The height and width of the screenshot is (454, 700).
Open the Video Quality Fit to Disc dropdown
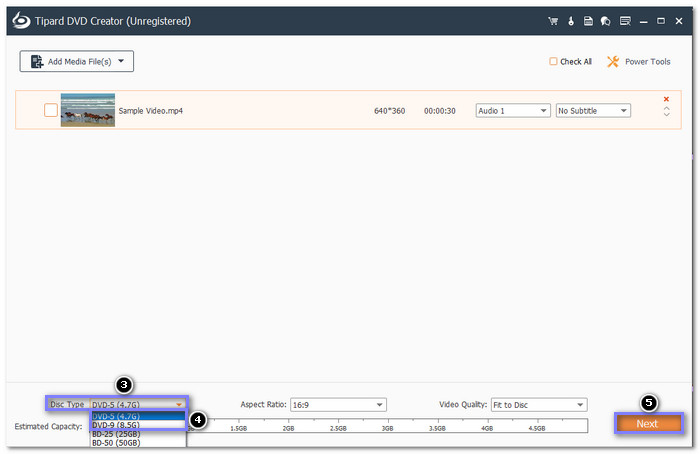point(539,405)
